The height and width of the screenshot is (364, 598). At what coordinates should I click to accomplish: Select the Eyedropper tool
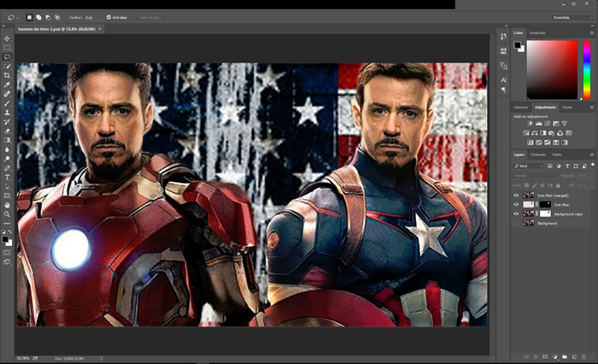7,85
